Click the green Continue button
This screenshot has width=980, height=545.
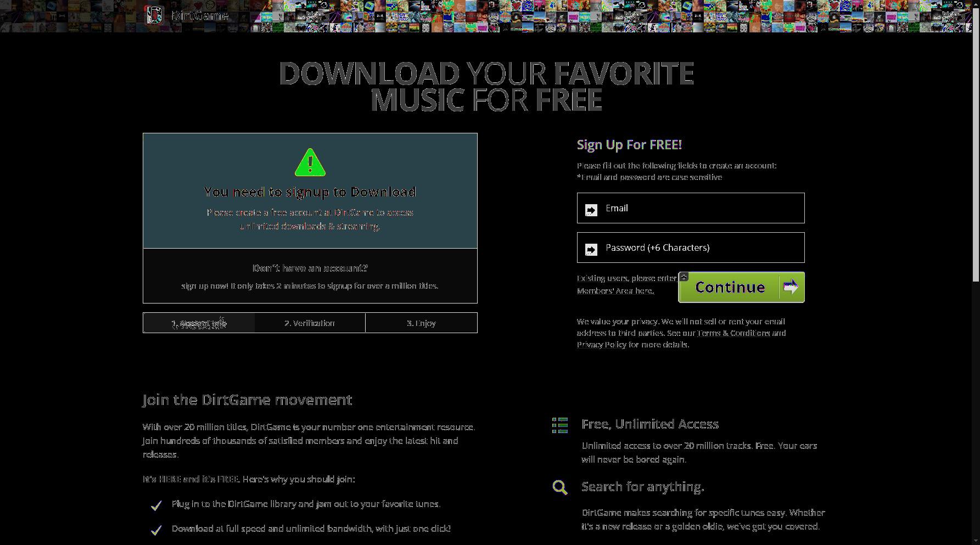[x=741, y=287]
